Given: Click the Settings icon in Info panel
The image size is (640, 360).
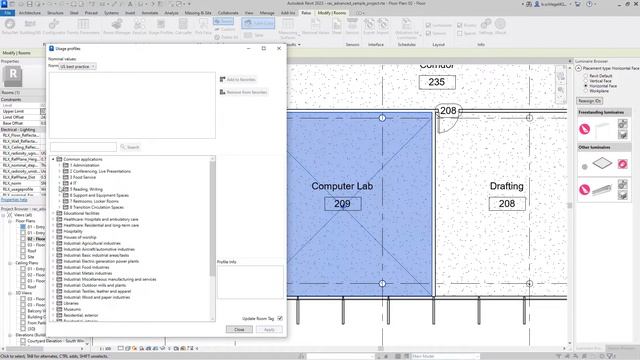Looking at the screenshot, I should click(486, 24).
